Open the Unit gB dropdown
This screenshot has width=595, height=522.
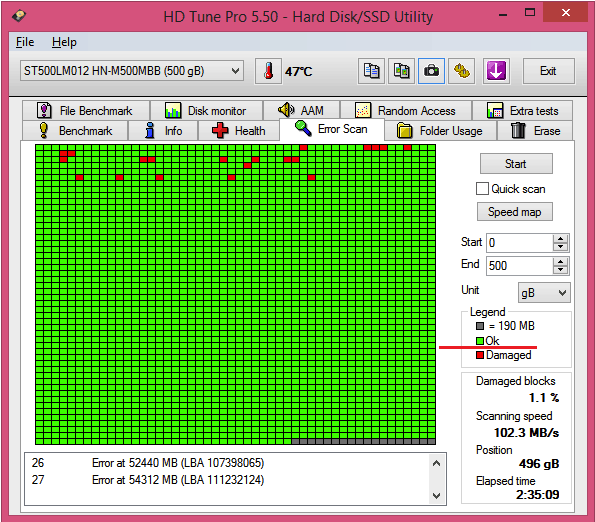pyautogui.click(x=544, y=292)
